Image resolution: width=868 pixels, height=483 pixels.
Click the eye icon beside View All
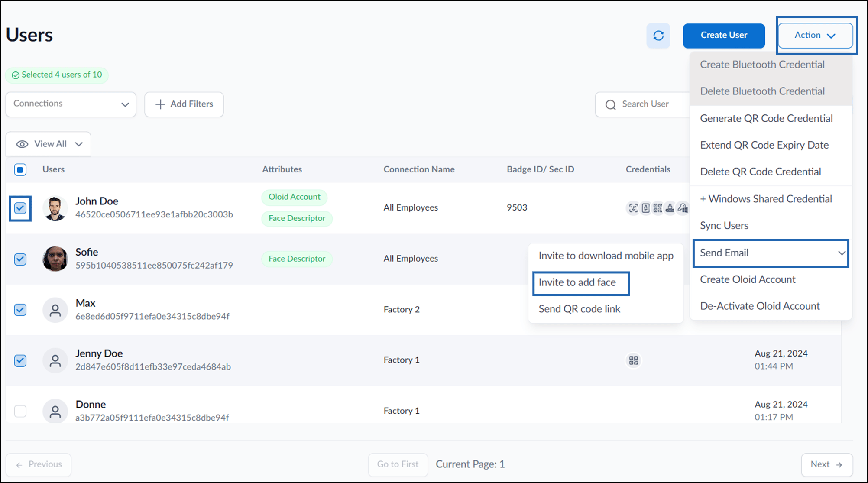click(x=22, y=144)
